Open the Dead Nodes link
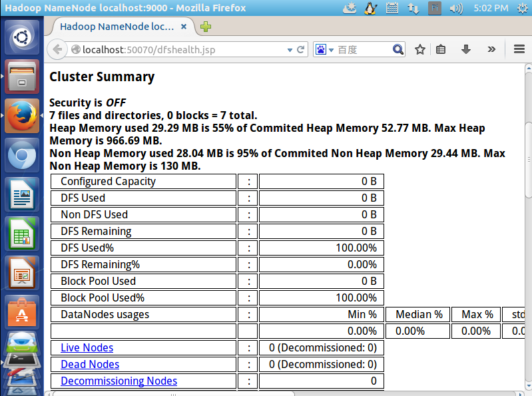The image size is (532, 396). point(90,364)
